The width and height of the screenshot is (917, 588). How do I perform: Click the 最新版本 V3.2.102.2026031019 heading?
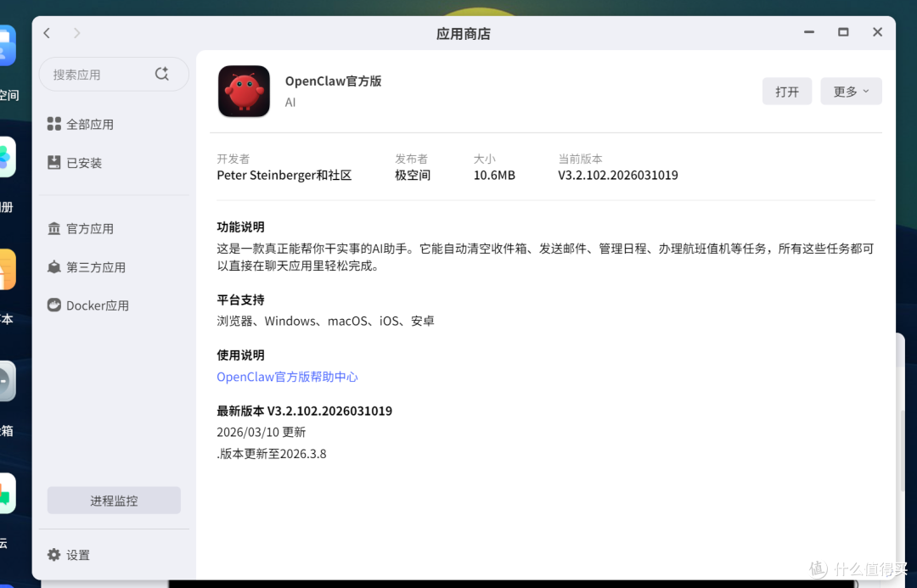click(x=304, y=411)
